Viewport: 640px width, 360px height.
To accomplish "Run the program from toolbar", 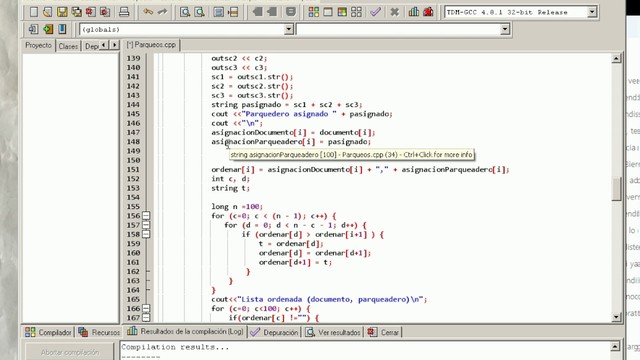I will pos(328,12).
